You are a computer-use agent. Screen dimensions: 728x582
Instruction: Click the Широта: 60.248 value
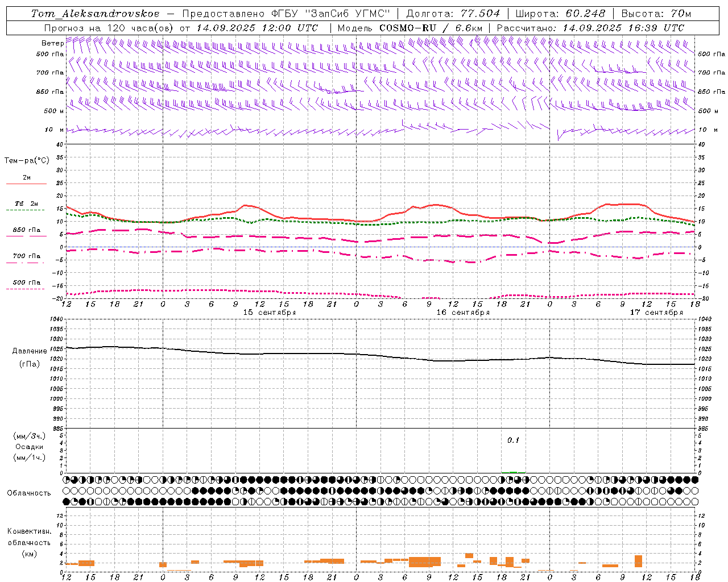(x=561, y=14)
